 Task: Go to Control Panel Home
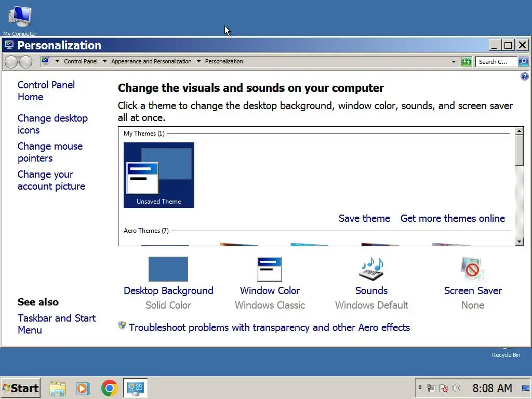pos(46,90)
